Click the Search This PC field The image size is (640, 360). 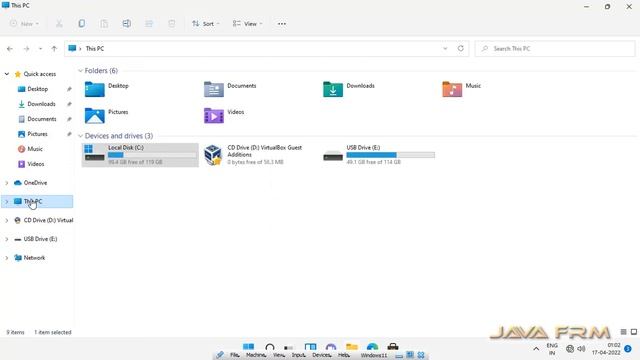[555, 49]
